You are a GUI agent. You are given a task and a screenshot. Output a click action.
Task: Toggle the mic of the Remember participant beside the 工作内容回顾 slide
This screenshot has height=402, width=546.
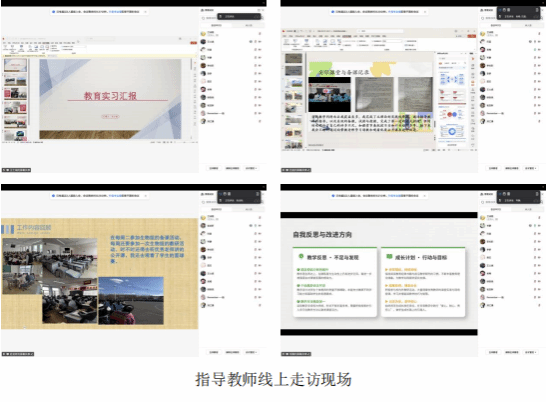coord(256,297)
